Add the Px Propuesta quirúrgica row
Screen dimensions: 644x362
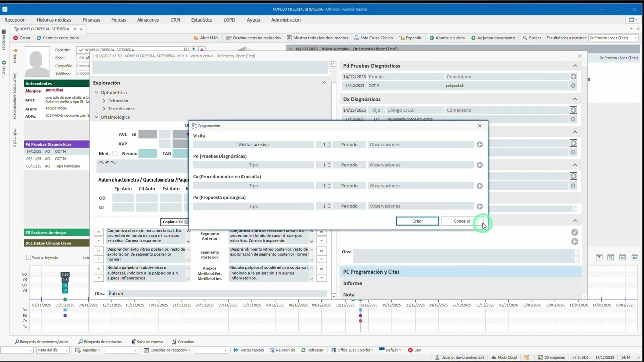click(480, 207)
